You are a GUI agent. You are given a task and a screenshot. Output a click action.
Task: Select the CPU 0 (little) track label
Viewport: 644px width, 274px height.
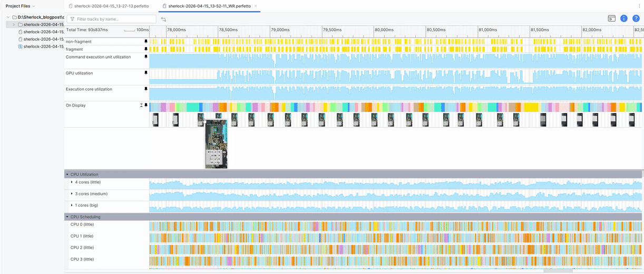(x=82, y=224)
